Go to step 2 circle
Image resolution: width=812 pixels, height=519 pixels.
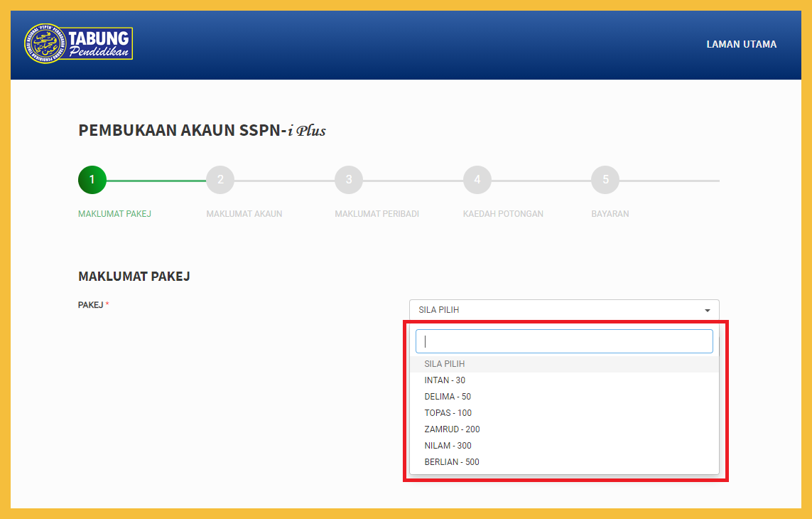220,181
